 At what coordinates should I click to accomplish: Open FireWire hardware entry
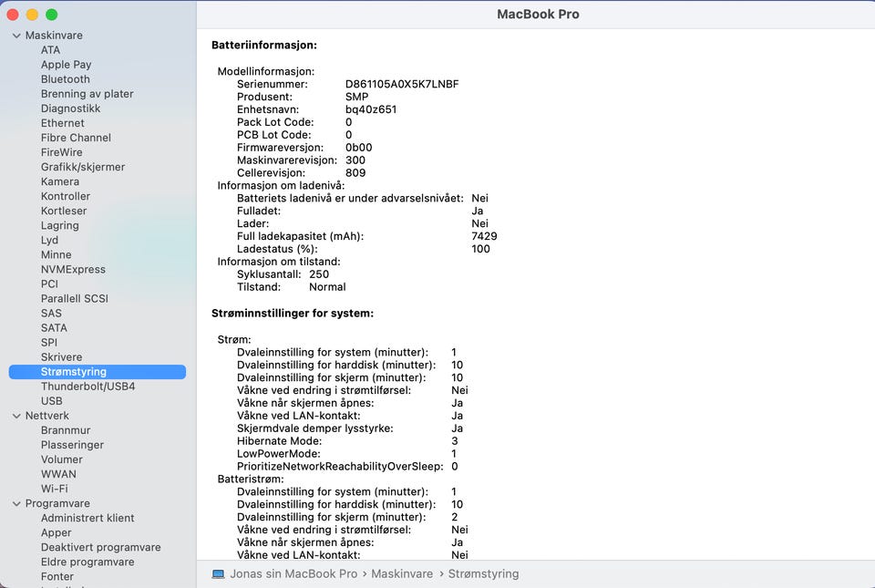[x=61, y=152]
